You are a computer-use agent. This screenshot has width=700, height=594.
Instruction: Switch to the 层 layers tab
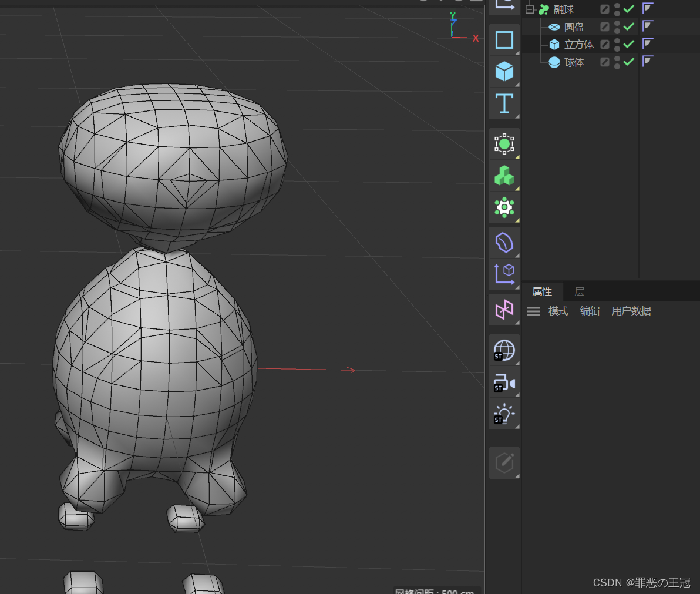580,291
